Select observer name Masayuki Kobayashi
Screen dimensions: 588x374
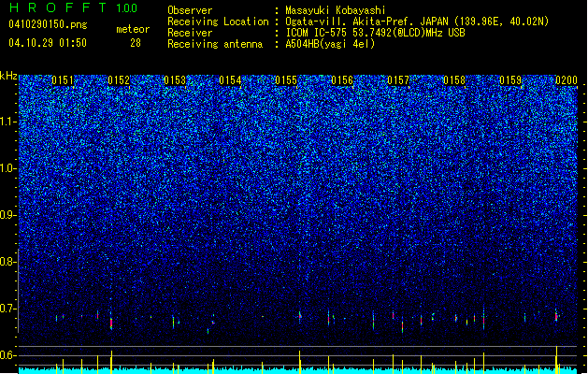click(336, 10)
